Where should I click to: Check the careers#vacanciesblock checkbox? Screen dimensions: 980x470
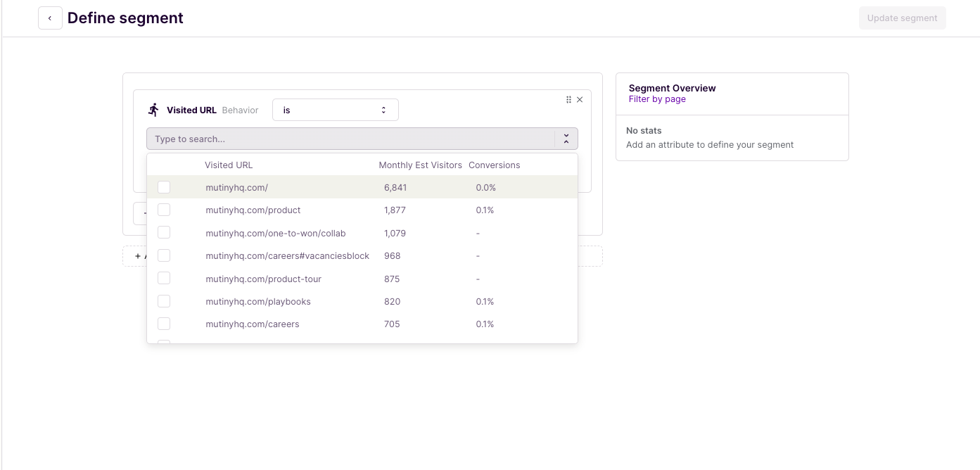pos(164,255)
